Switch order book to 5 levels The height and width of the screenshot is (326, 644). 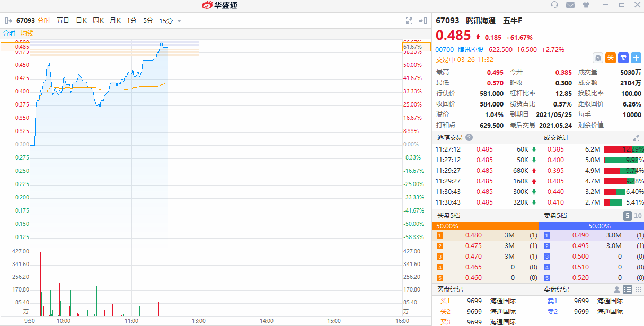click(627, 216)
